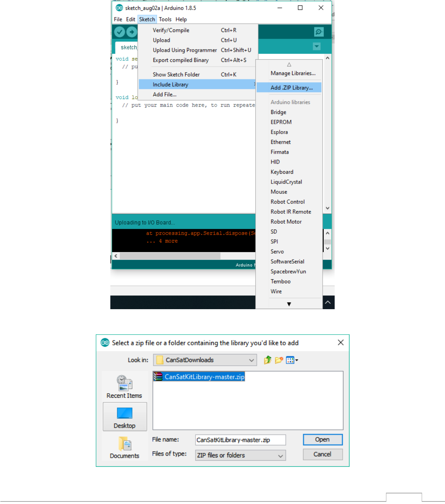Select the Robot IR Remote library
The width and height of the screenshot is (445, 504).
click(x=289, y=212)
